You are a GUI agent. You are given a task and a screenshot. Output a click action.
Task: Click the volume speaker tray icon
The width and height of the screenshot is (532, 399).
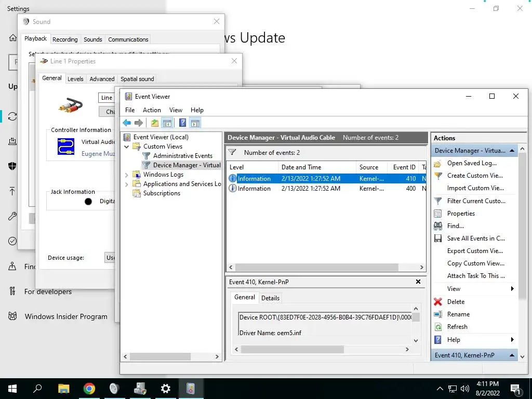(465, 389)
